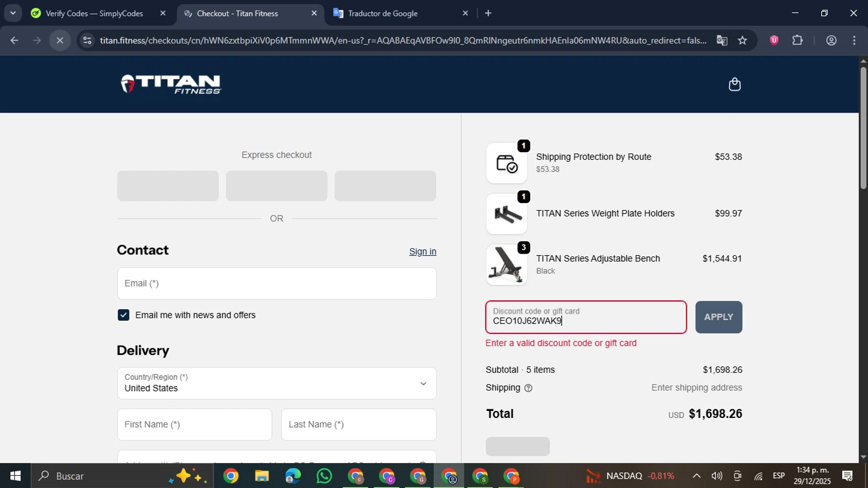Close the Traductor de Google tab

[x=465, y=13]
